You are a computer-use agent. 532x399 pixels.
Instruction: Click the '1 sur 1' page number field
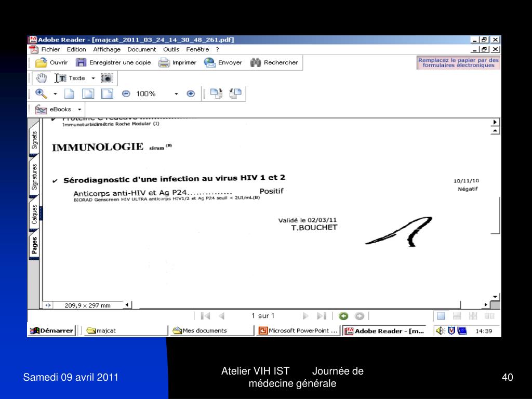click(x=263, y=316)
